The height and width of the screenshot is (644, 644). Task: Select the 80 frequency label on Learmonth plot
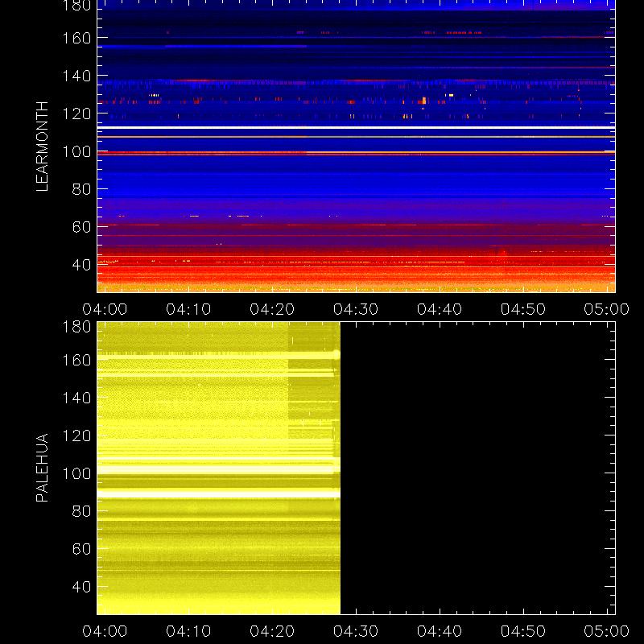81,189
